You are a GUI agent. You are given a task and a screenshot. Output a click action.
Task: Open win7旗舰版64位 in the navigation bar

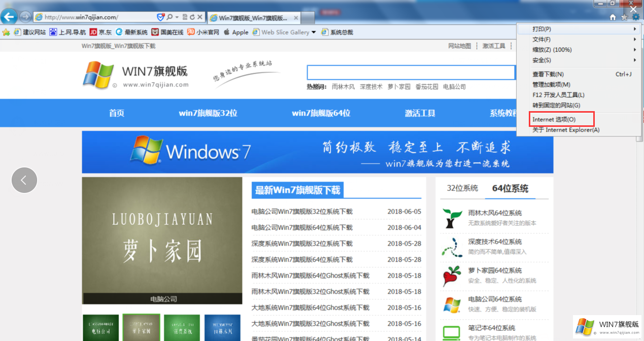[321, 113]
